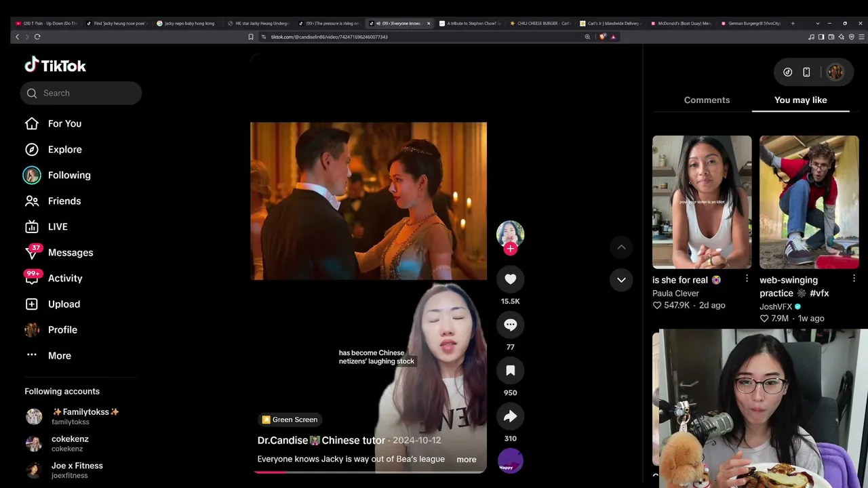Switch to the CHILI CHEESE BURGER tab
The image size is (868, 488).
pos(540,23)
